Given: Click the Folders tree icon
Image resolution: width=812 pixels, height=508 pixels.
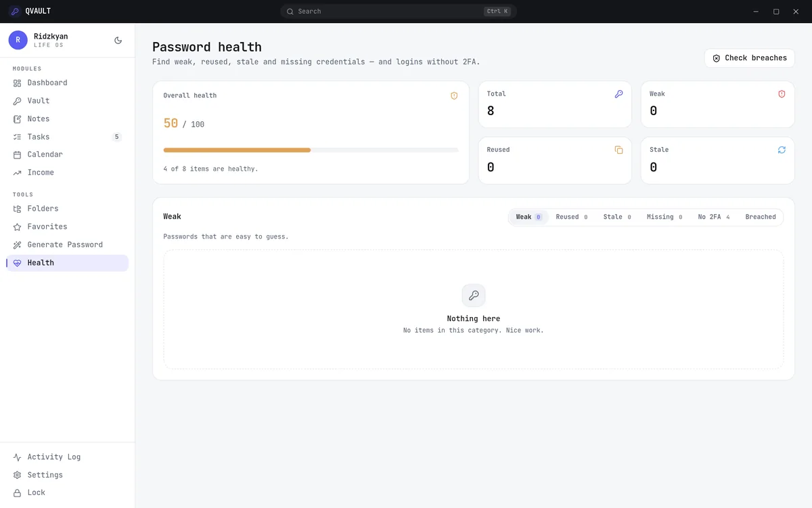Looking at the screenshot, I should click(x=18, y=209).
